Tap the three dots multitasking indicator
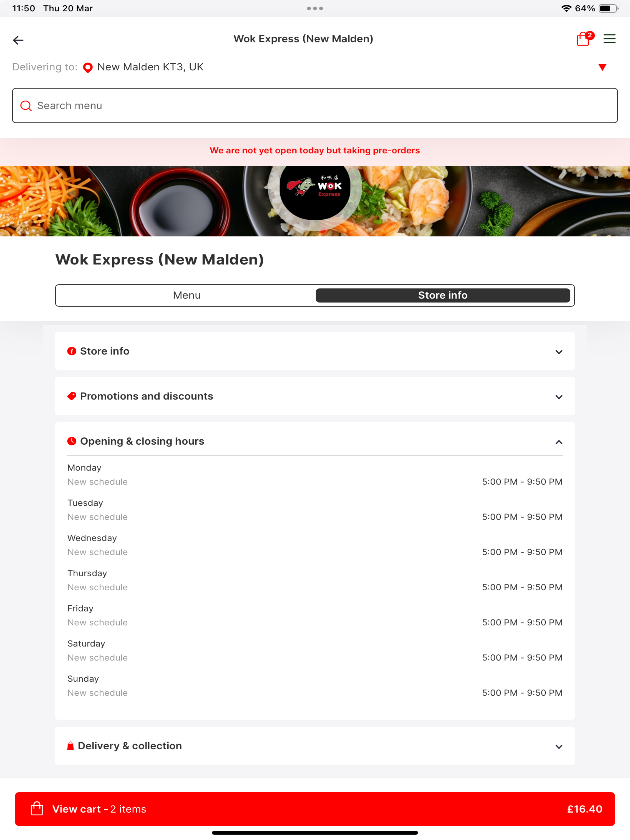 pyautogui.click(x=315, y=8)
